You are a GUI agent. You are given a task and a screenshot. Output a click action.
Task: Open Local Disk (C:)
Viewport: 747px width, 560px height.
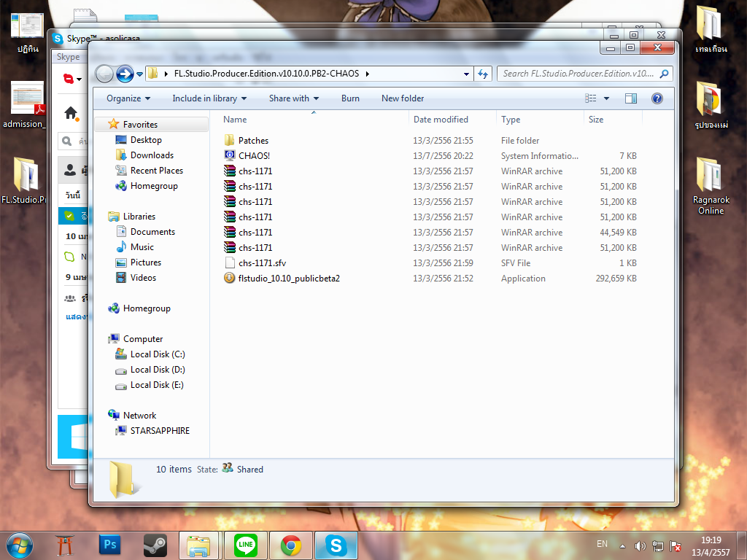point(158,354)
